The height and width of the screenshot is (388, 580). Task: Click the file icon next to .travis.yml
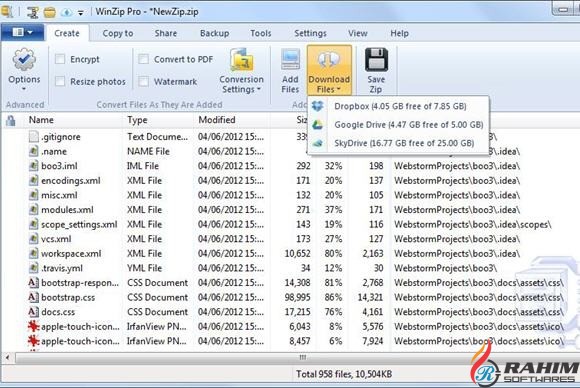click(x=34, y=268)
